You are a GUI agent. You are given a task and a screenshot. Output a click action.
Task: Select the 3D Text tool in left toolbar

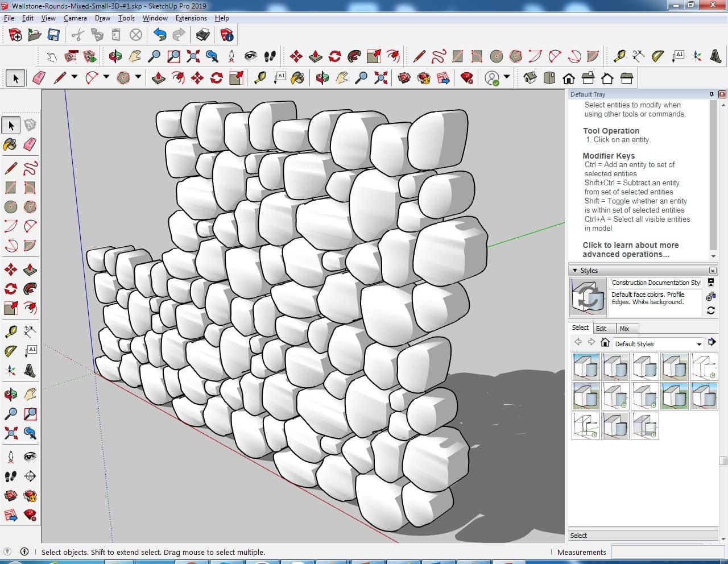point(30,371)
